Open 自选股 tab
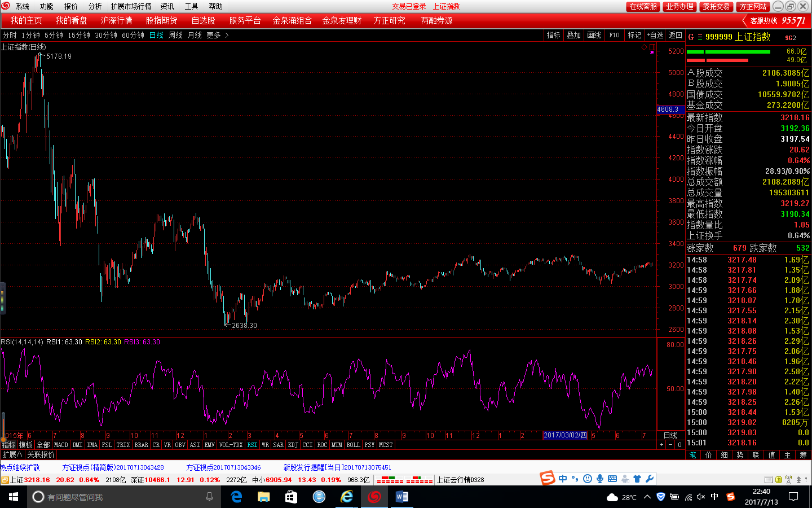 tap(203, 20)
